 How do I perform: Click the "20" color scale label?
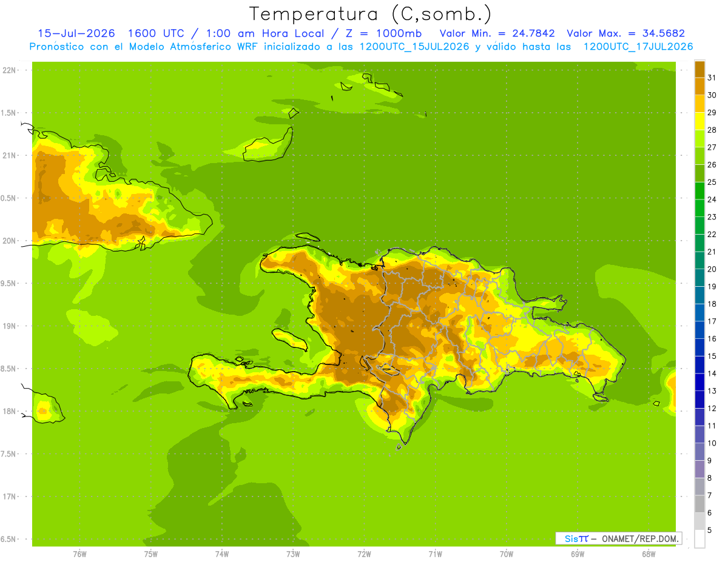[x=712, y=269]
